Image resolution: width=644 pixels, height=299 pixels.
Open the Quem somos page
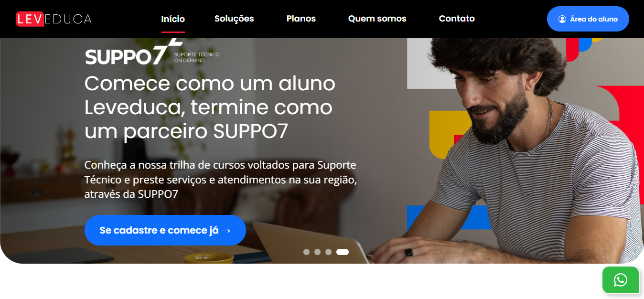point(377,19)
